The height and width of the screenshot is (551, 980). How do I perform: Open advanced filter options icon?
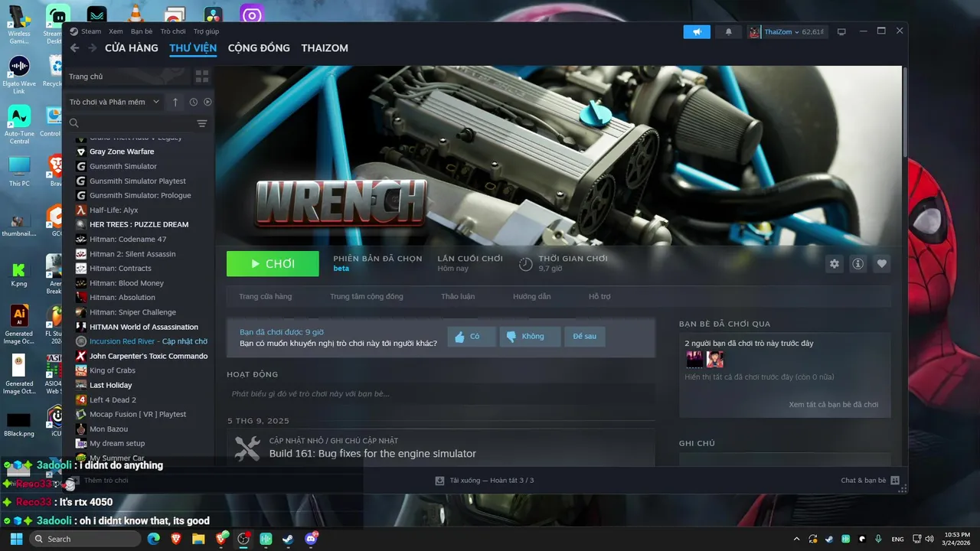[202, 123]
